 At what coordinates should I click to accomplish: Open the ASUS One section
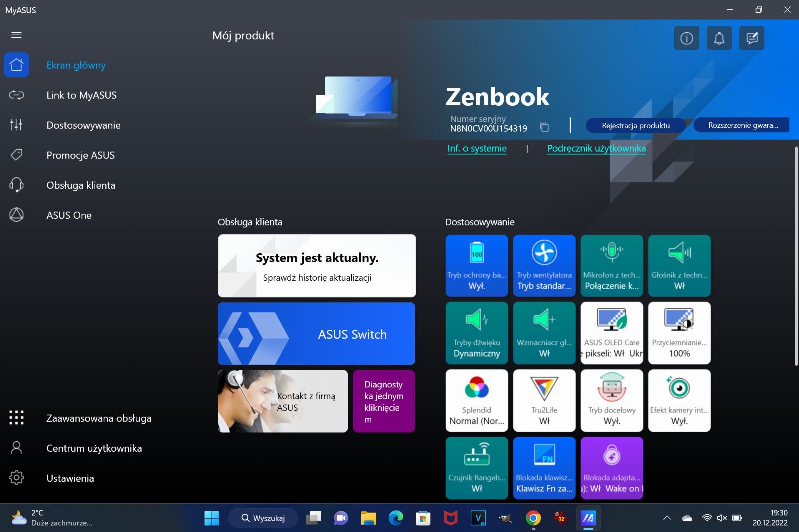(69, 215)
